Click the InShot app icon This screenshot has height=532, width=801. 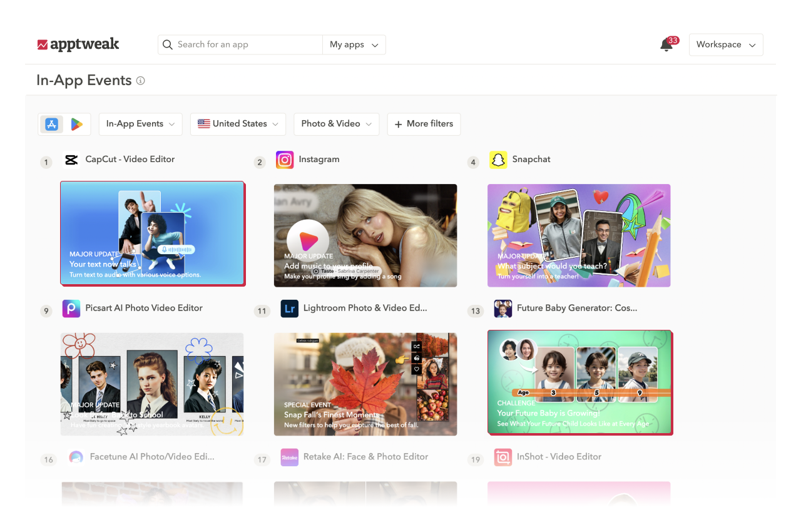(x=503, y=458)
